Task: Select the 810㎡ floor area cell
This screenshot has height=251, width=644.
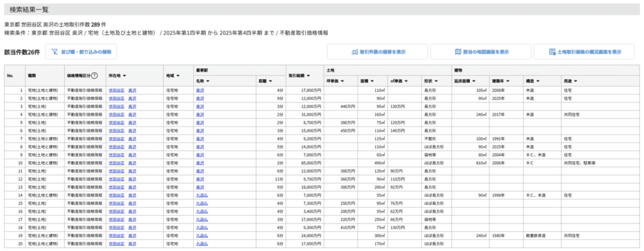Action: pos(470,163)
